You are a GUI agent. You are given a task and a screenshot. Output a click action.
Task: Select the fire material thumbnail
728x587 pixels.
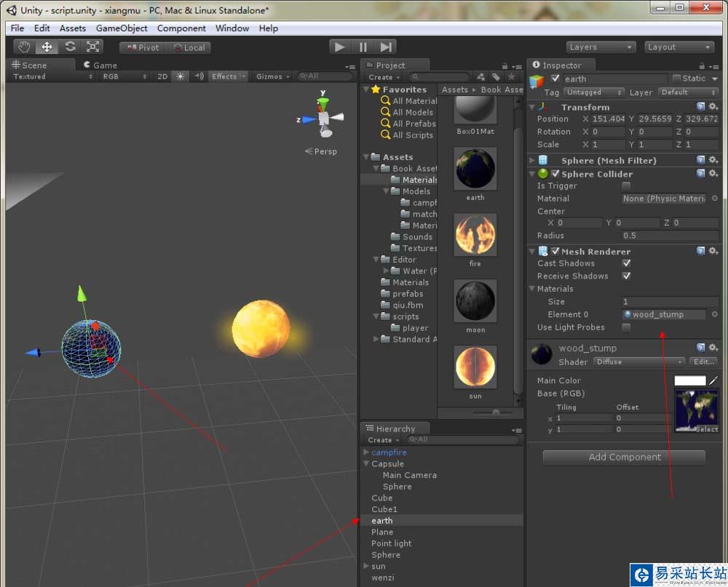click(475, 235)
